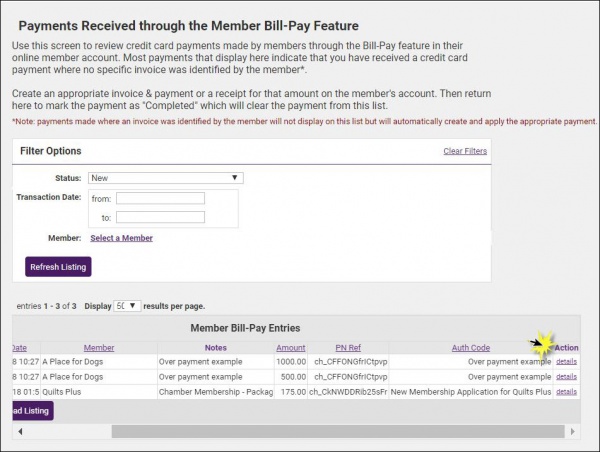The width and height of the screenshot is (600, 452).
Task: Expand the results per page dropdown
Action: (x=127, y=306)
